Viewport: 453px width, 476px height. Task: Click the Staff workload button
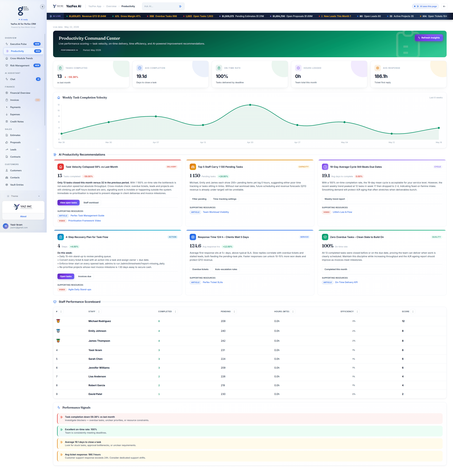(x=91, y=203)
